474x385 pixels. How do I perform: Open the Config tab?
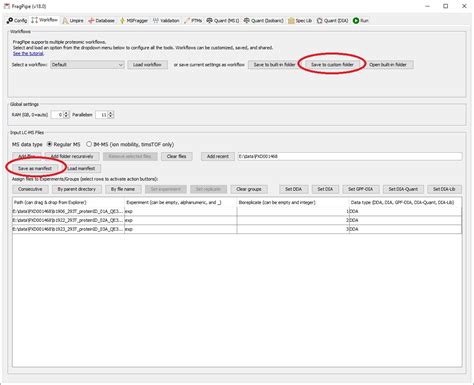17,21
